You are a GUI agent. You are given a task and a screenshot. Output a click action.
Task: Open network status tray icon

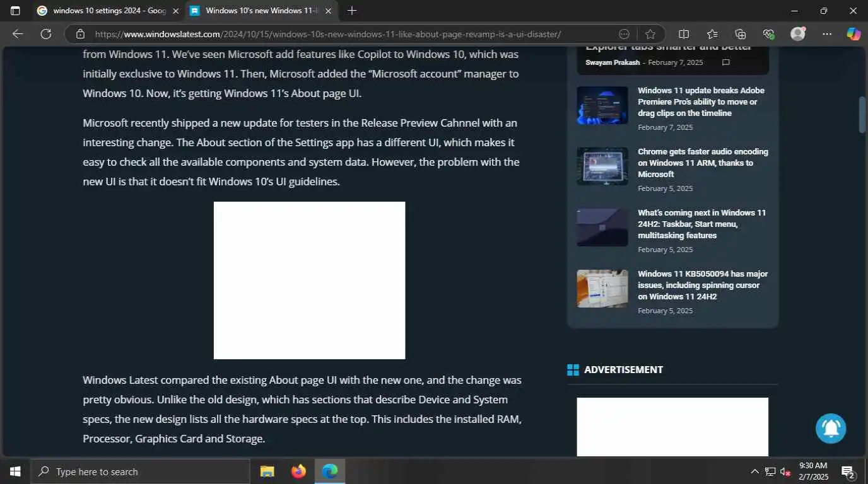770,471
